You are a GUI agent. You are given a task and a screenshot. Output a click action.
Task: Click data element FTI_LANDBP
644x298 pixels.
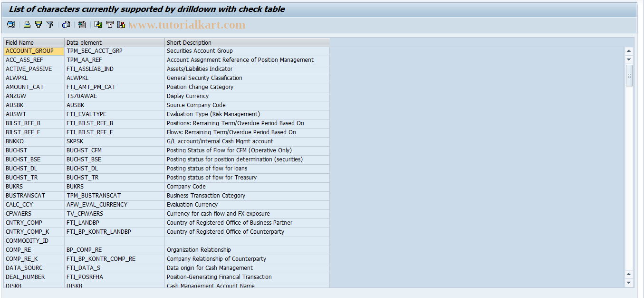click(x=83, y=223)
